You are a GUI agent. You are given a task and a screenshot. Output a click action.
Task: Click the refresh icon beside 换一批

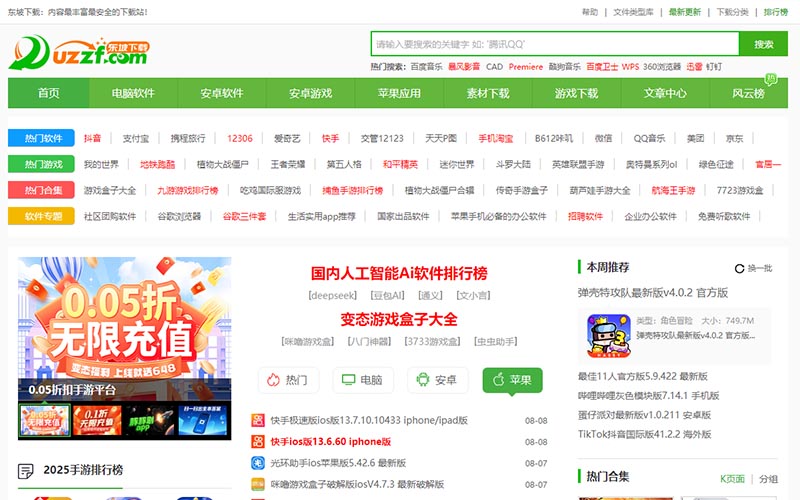[x=739, y=268]
